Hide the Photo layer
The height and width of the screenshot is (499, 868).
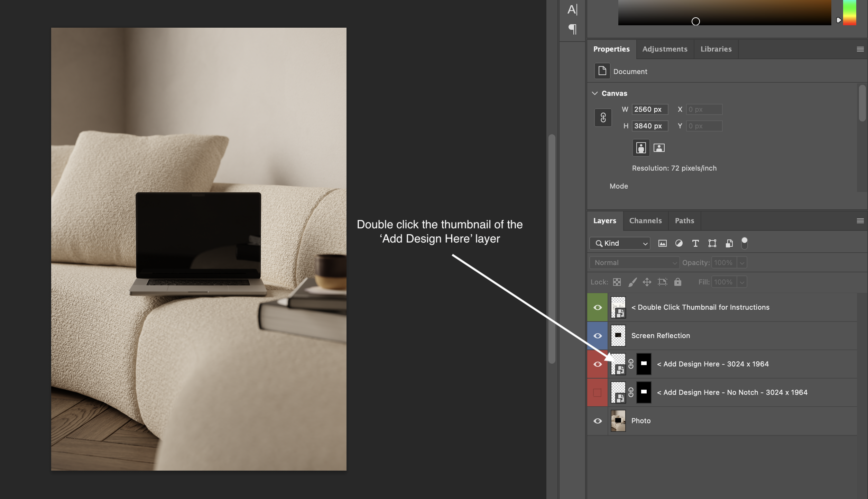point(598,421)
